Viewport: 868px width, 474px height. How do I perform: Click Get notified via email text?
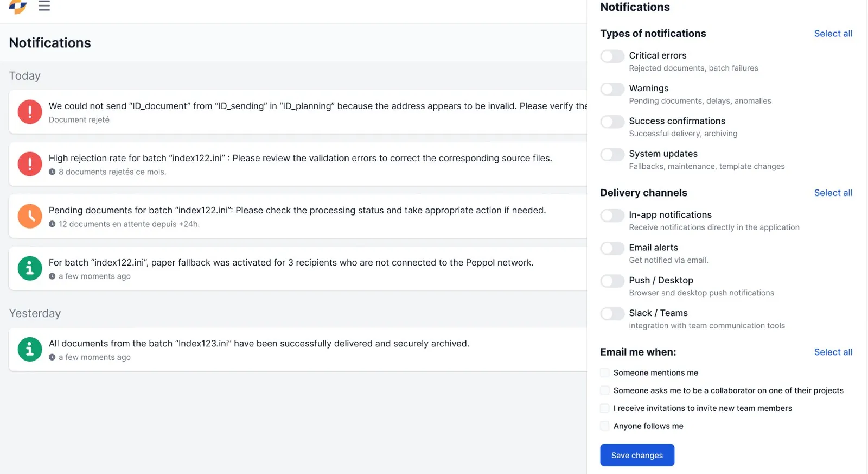click(x=668, y=260)
